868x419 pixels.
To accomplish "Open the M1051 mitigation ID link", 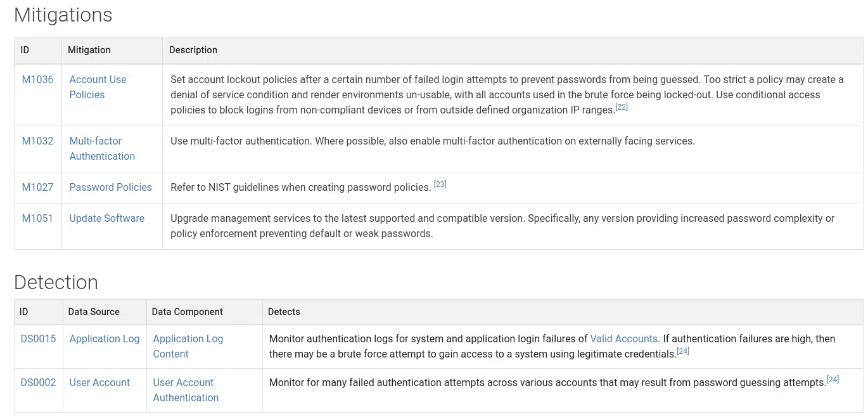I will tap(37, 218).
